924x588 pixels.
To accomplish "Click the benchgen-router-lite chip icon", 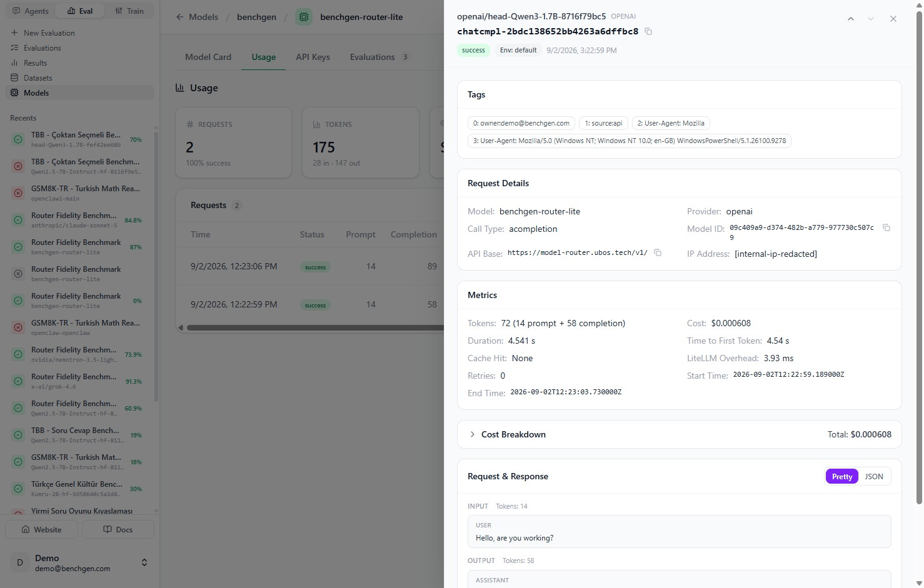I will pos(304,17).
